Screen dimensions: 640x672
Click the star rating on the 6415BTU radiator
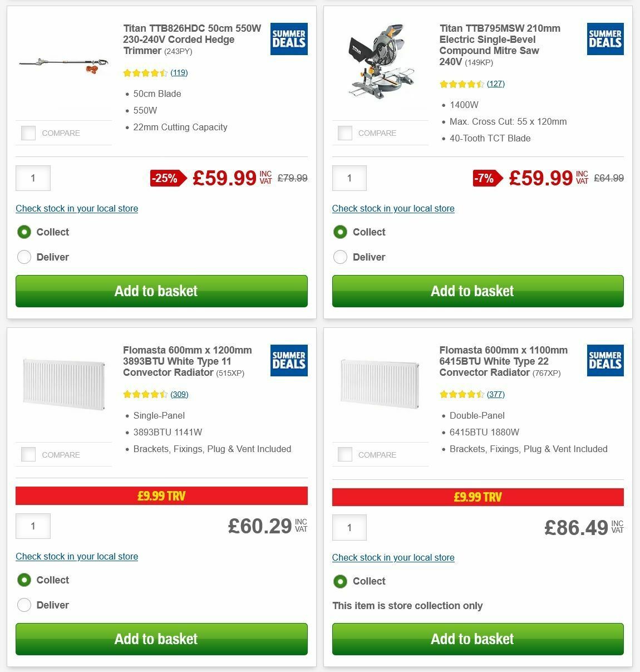tap(461, 394)
